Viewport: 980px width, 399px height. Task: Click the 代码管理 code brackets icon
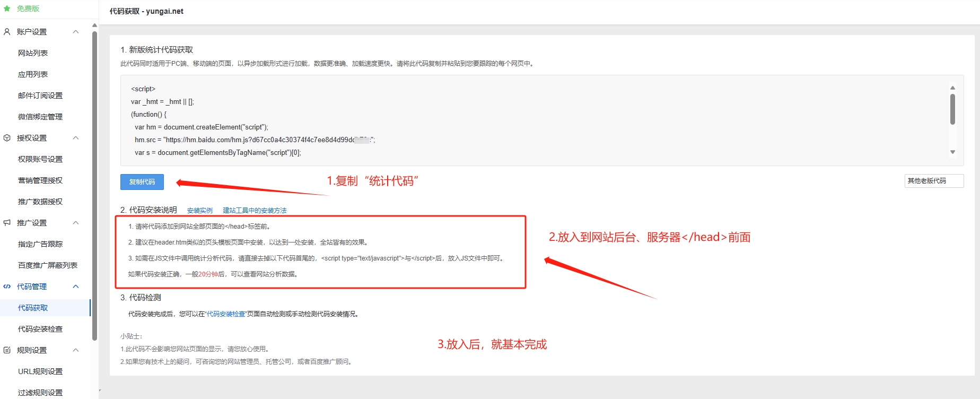[7, 287]
